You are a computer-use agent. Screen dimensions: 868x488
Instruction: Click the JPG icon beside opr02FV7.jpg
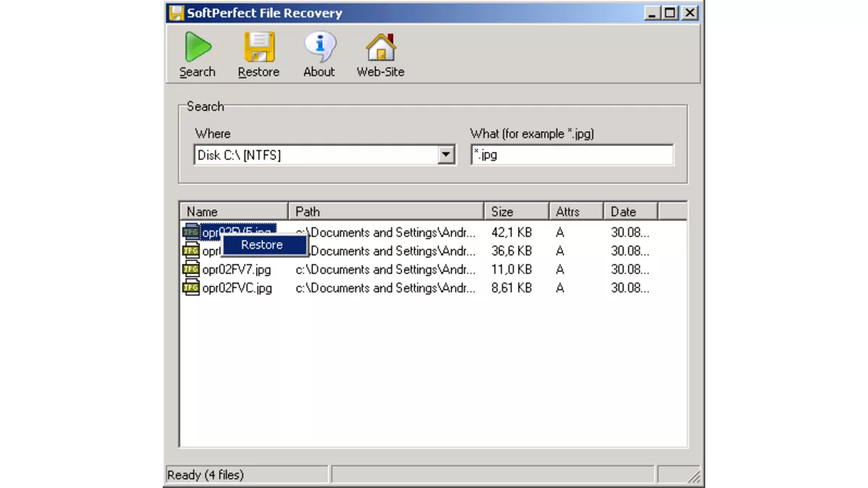coord(191,270)
